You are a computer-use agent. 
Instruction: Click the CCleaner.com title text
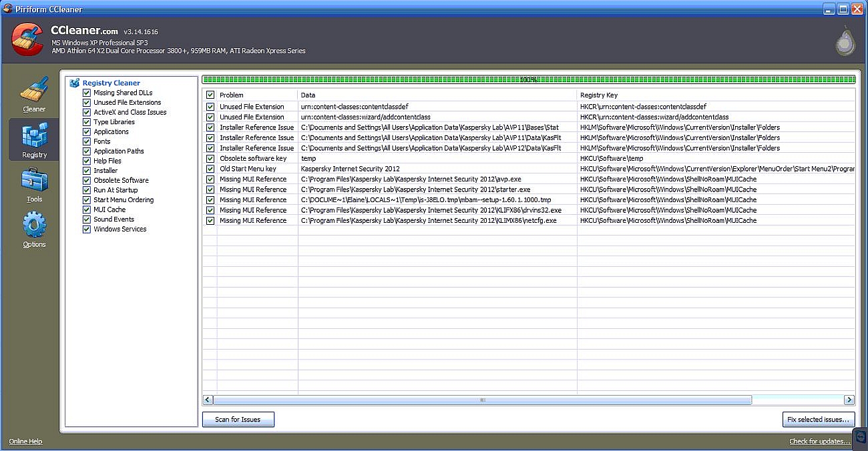84,31
